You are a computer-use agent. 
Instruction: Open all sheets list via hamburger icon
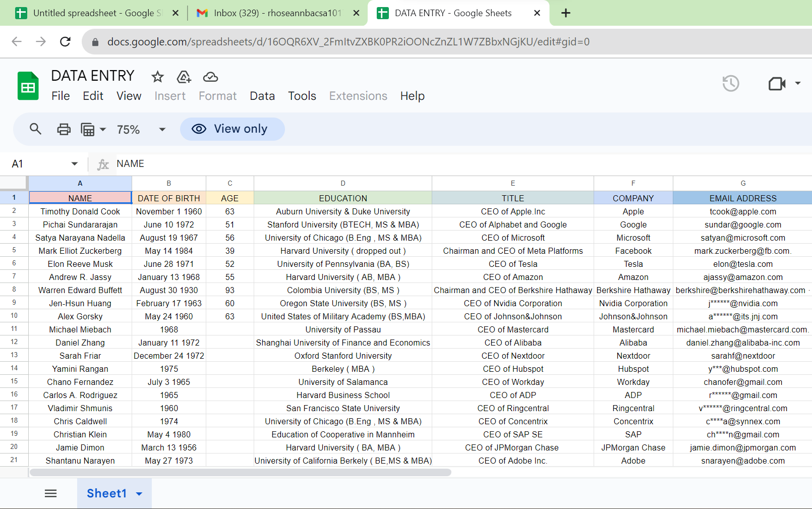coord(50,493)
